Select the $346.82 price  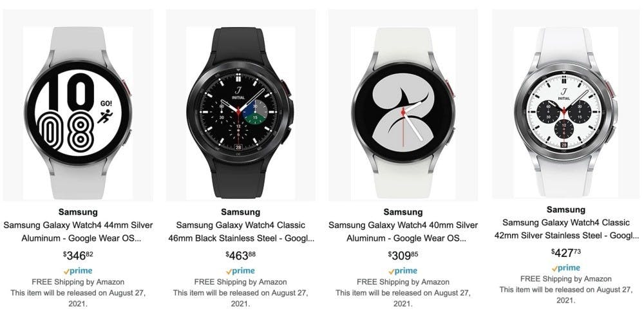[78, 256]
